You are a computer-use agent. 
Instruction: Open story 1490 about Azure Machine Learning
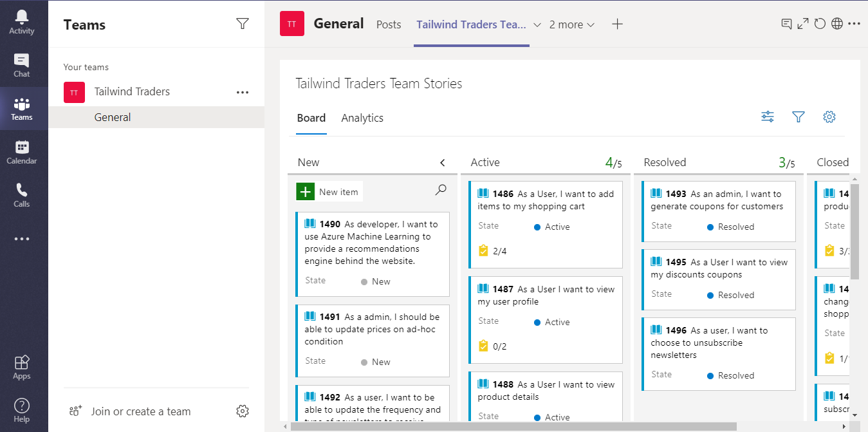click(x=372, y=243)
